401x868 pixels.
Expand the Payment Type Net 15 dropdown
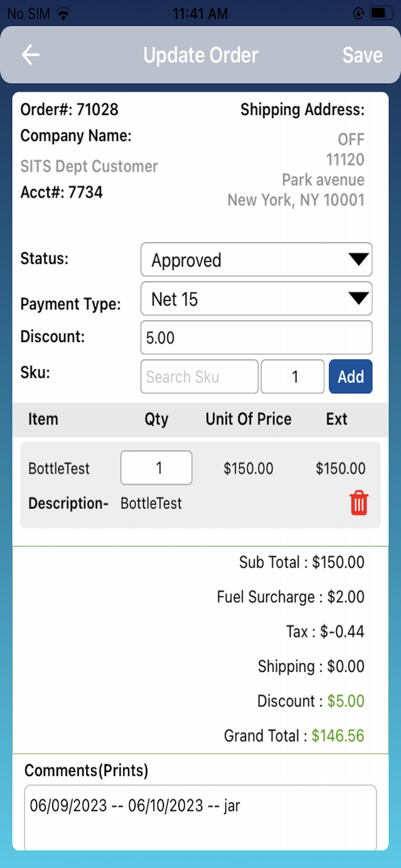[x=256, y=299]
